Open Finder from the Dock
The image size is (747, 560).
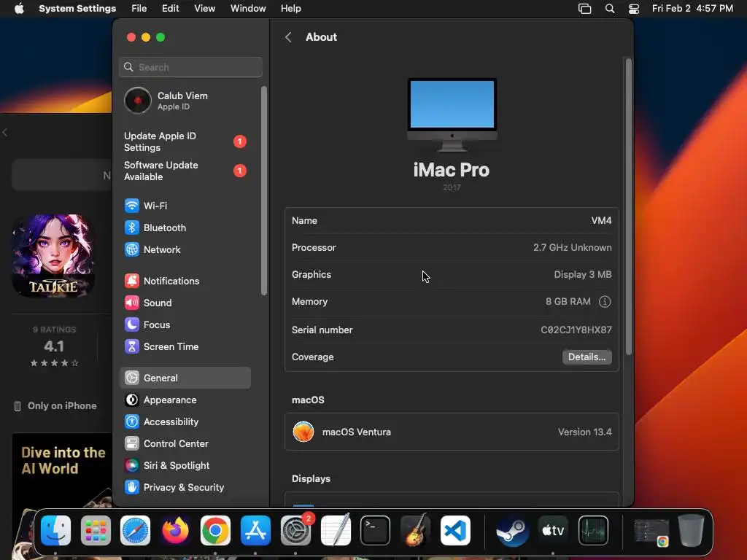coord(55,531)
